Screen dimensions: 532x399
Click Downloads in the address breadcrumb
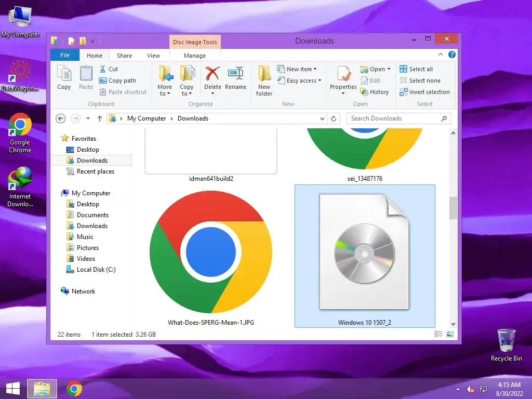tap(193, 118)
